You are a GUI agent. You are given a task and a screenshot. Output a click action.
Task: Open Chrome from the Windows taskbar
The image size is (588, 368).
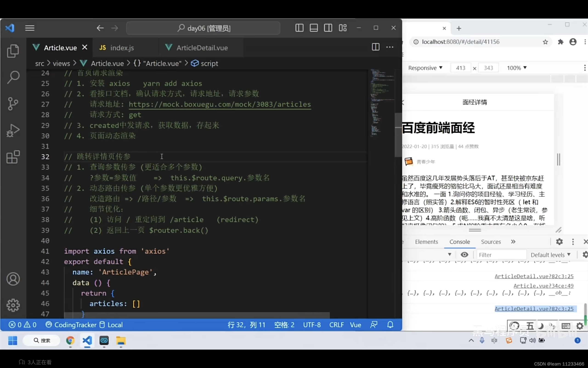(x=70, y=340)
